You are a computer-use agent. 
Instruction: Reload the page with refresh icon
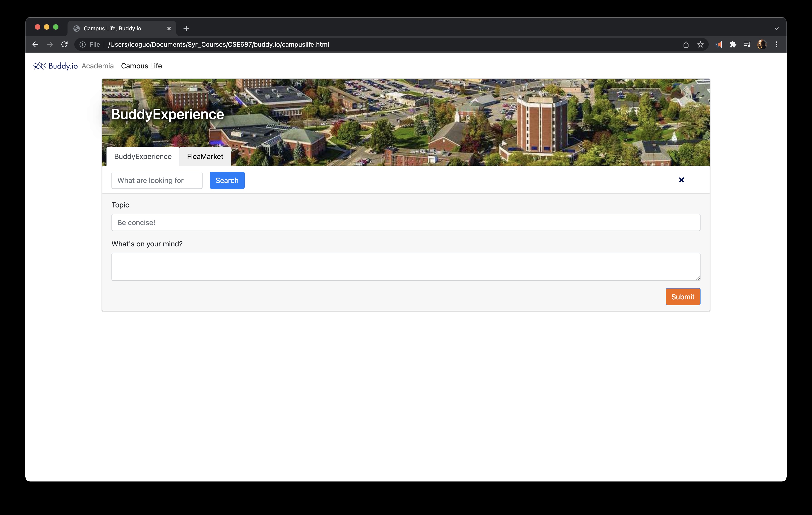(x=64, y=44)
